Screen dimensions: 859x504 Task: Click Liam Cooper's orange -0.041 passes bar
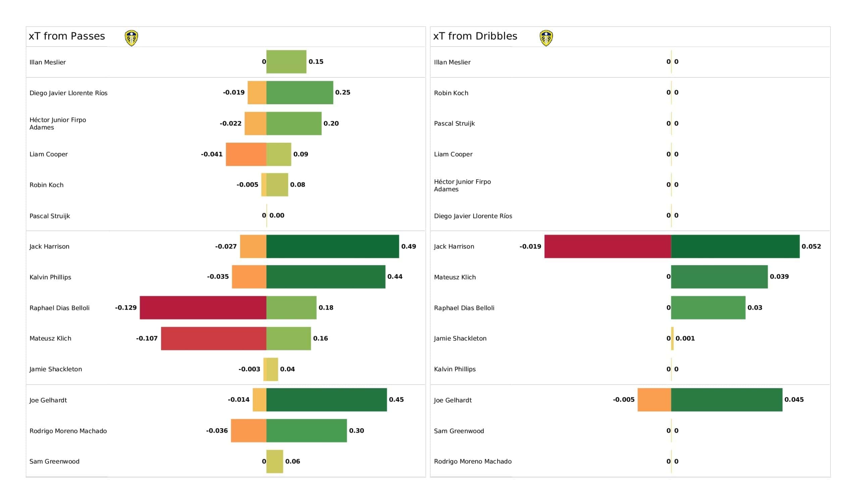(x=246, y=154)
